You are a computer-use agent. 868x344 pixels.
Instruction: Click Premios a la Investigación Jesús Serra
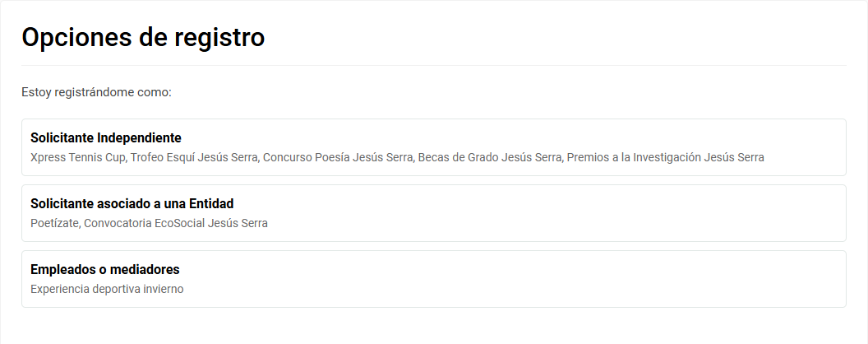[x=665, y=157]
